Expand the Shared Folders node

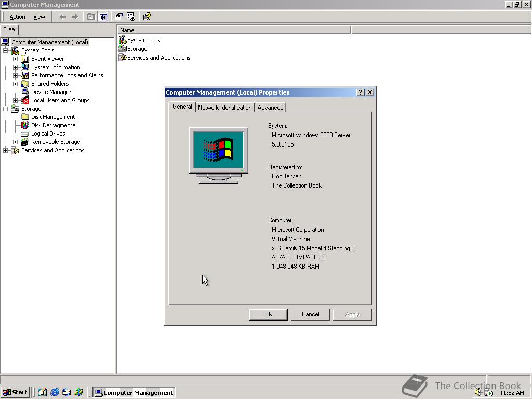click(15, 84)
